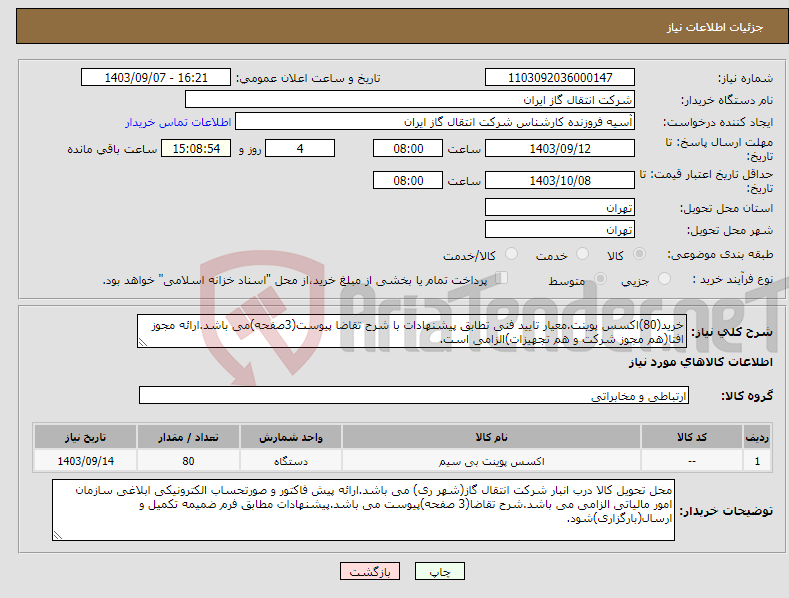The image size is (789, 598).
Task: Click the delivery city تهران field
Action: pos(560,230)
